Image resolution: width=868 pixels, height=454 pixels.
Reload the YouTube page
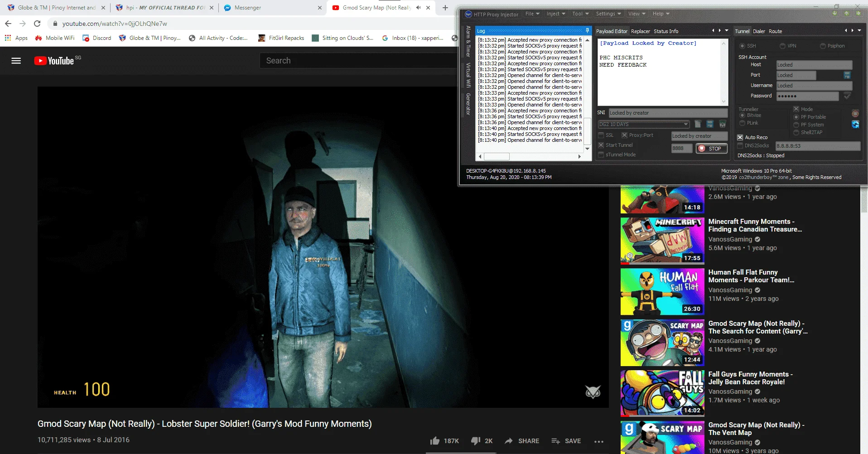(x=37, y=24)
